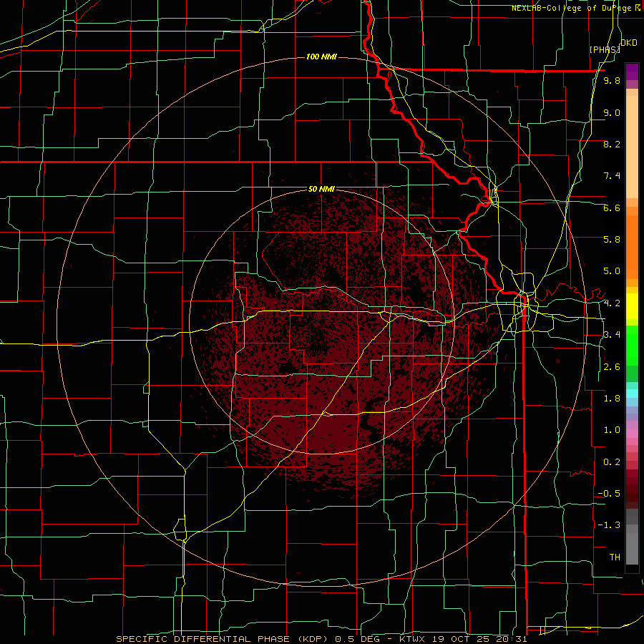Click the -0.5 scale label
Image resolution: width=644 pixels, height=644 pixels.
click(x=609, y=494)
